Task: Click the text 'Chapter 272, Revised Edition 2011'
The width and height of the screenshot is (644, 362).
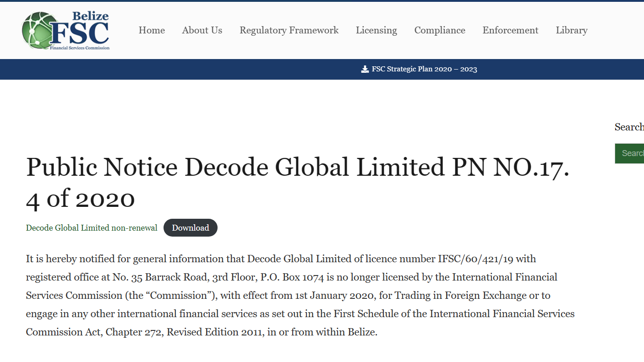Action: [185, 332]
